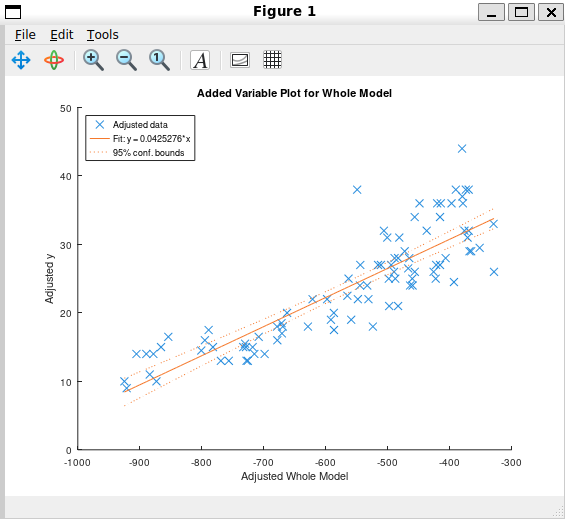Click the 'Adjusted Whole Model' x-axis label

[294, 476]
